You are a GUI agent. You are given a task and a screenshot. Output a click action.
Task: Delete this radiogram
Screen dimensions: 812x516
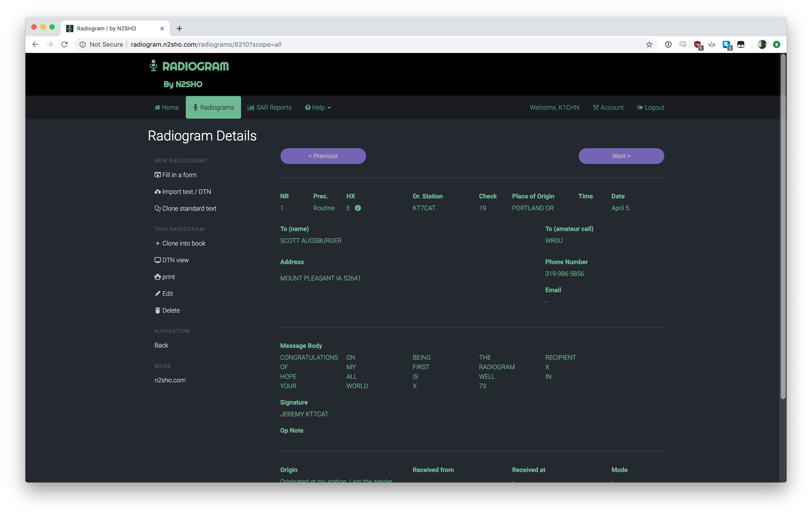(167, 310)
